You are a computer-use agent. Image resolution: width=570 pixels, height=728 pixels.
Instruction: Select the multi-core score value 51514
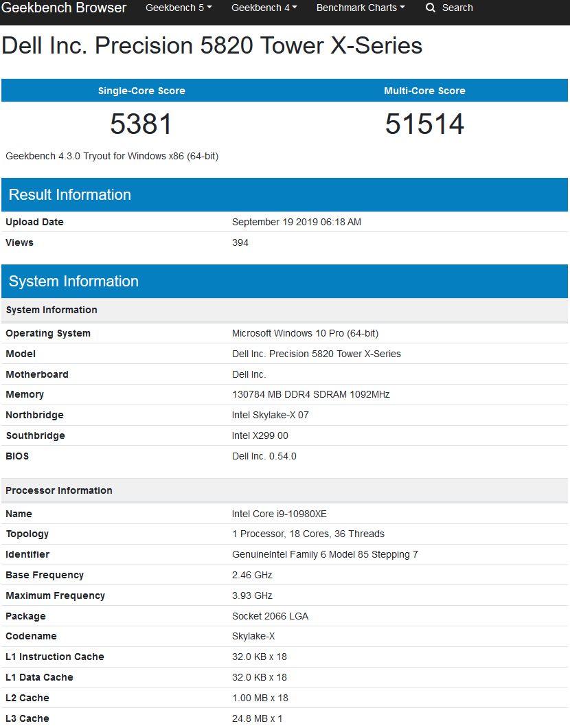point(424,124)
